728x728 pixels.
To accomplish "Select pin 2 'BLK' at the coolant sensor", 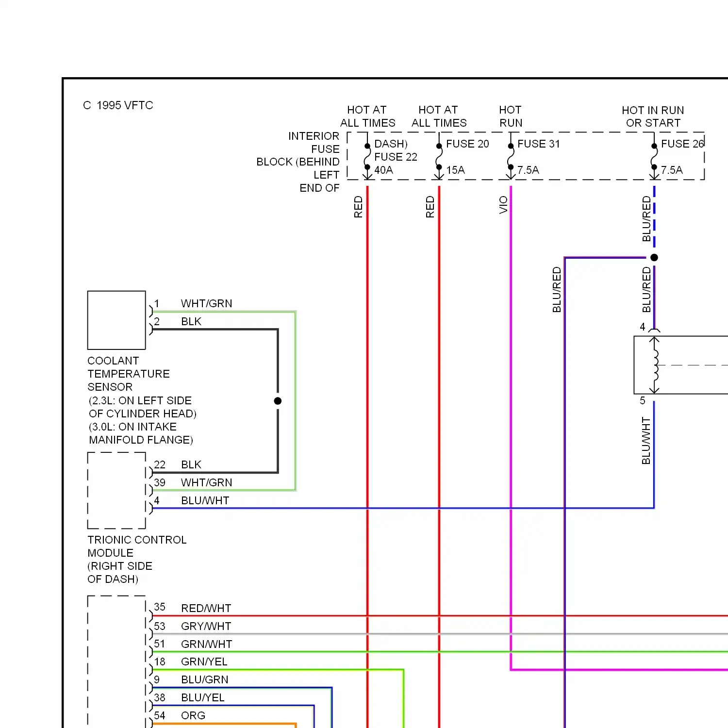I will pyautogui.click(x=191, y=321).
